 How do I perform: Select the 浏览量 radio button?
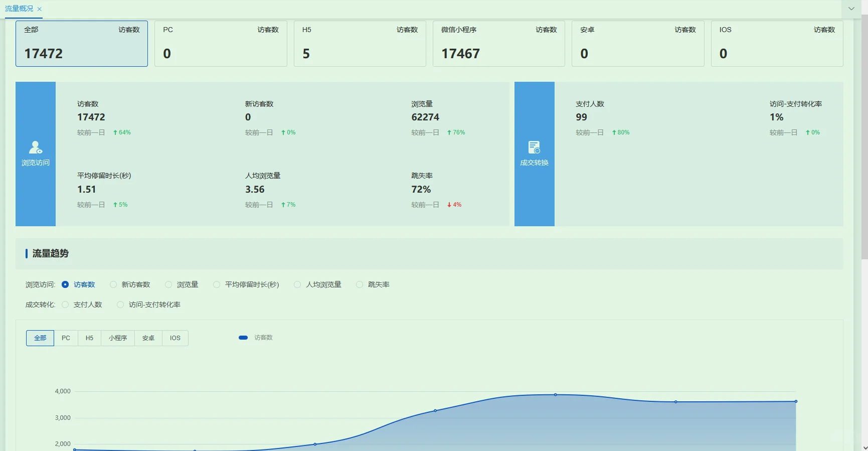point(168,284)
